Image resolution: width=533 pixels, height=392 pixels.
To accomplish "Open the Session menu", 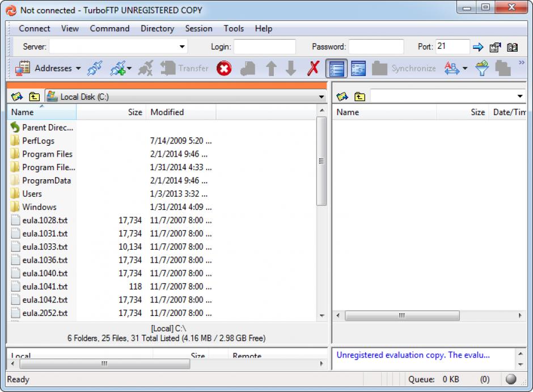I will click(198, 28).
